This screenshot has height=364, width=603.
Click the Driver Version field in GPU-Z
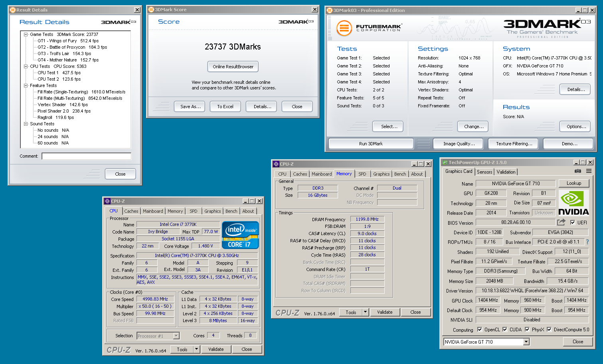(x=532, y=291)
